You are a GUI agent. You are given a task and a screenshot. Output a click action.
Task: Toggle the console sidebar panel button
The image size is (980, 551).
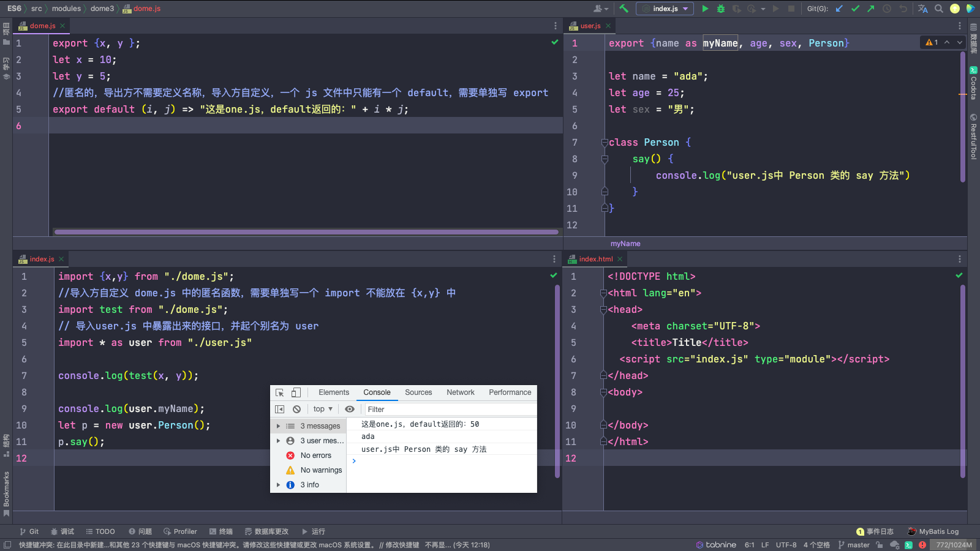click(x=280, y=409)
